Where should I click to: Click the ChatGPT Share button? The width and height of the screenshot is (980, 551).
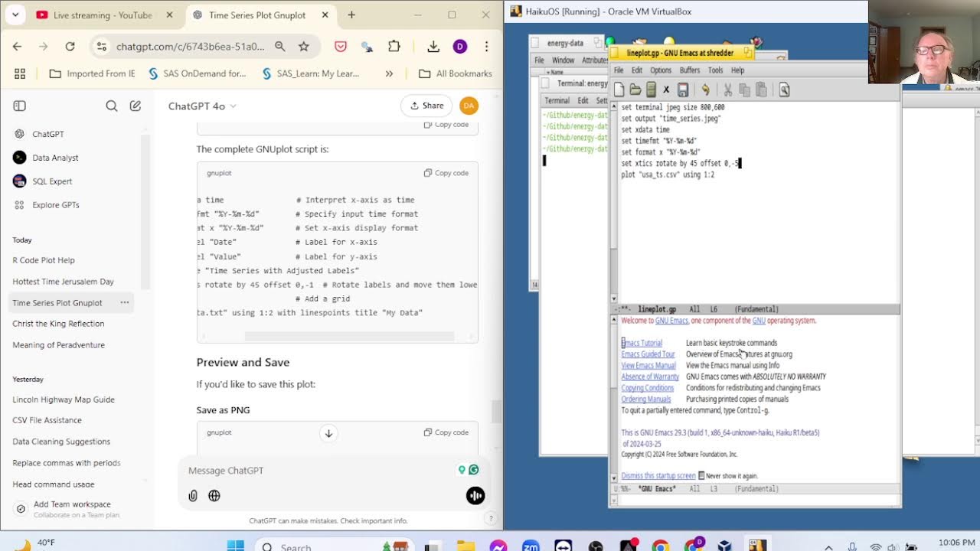[426, 106]
